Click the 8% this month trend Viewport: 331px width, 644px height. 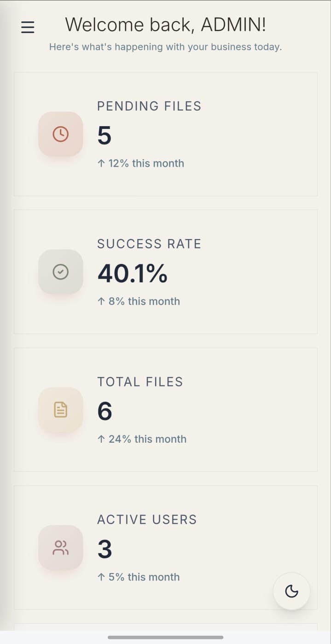[x=139, y=301]
